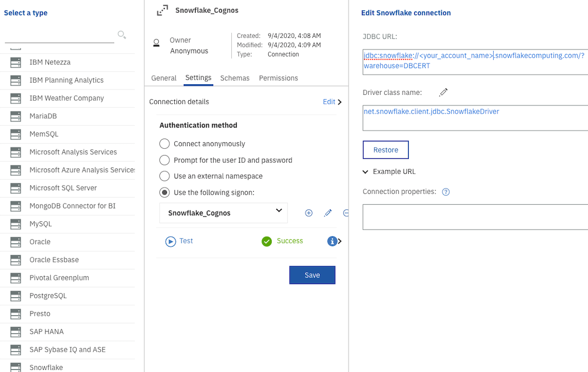Click the Microsoft Analysis Services database icon
The width and height of the screenshot is (588, 372).
[x=16, y=152]
